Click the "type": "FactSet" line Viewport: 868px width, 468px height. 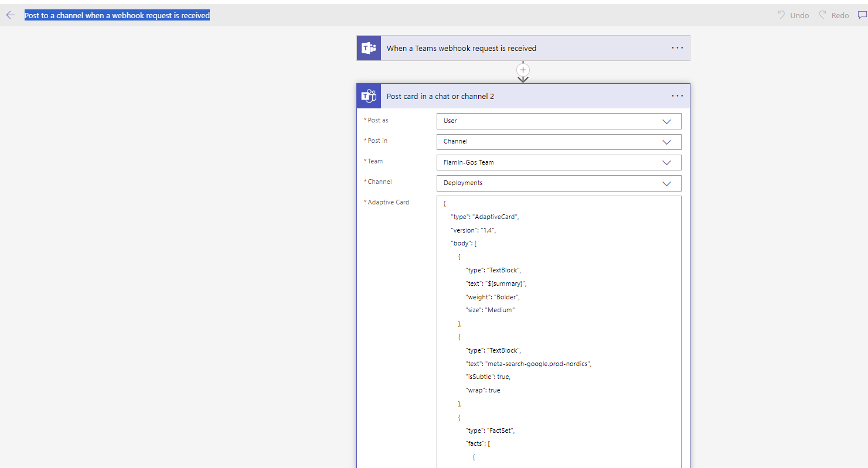(x=490, y=431)
